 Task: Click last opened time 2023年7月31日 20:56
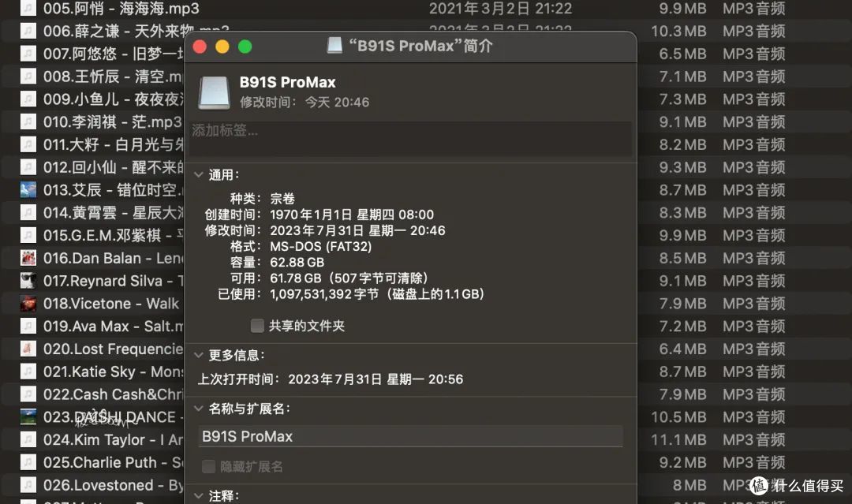tap(376, 379)
